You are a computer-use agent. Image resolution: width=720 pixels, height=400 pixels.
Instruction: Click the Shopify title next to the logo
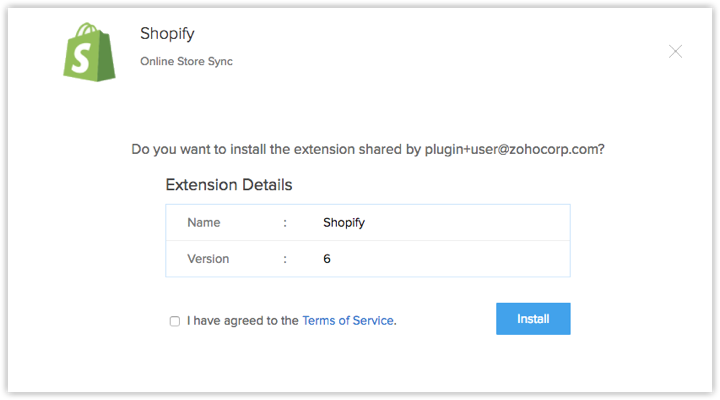pos(164,32)
